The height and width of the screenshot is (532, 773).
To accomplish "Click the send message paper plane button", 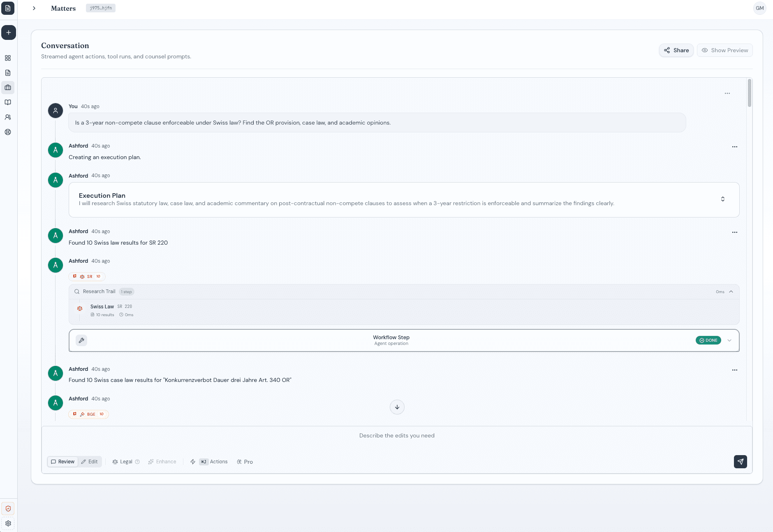I will tap(740, 462).
